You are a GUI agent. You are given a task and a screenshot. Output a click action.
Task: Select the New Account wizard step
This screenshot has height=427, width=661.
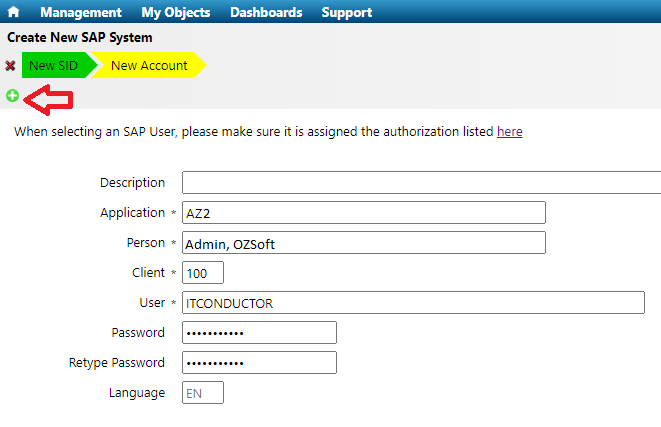[149, 66]
